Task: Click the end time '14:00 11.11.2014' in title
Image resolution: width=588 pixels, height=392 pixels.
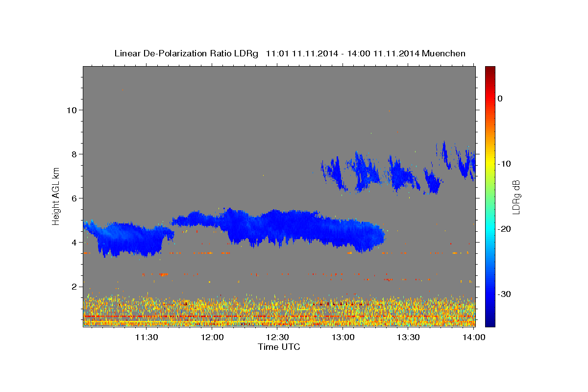Action: 383,53
